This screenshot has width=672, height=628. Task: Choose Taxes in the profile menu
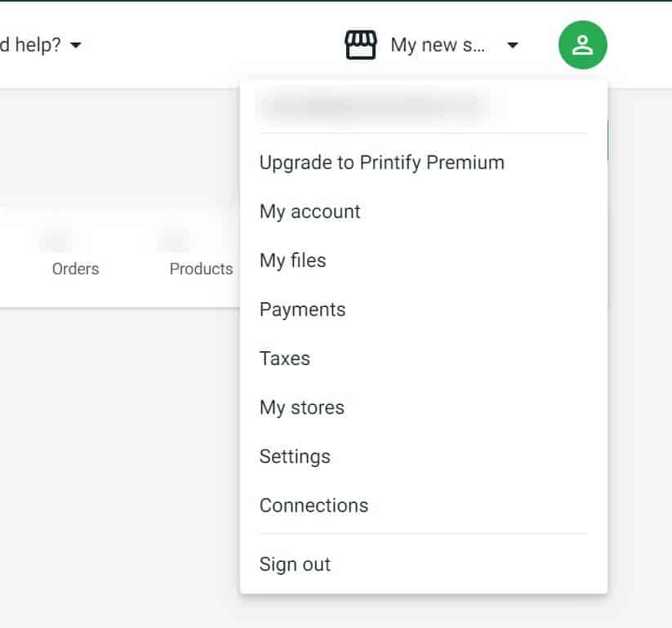[x=285, y=359]
